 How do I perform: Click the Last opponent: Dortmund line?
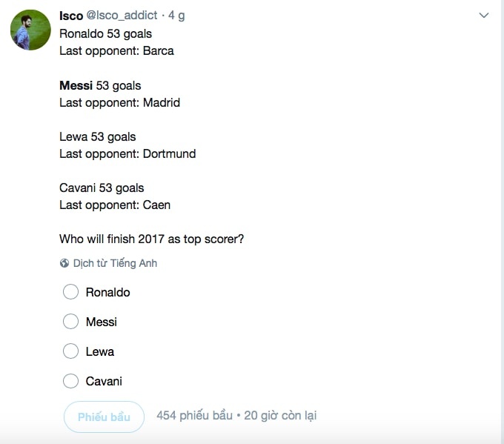tap(127, 153)
